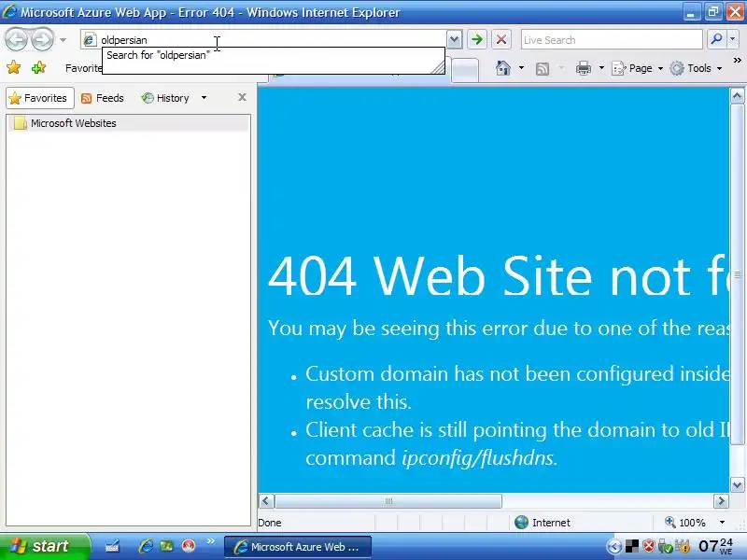This screenshot has height=560, width=747.
Task: Click the Done status bar text
Action: pos(270,523)
